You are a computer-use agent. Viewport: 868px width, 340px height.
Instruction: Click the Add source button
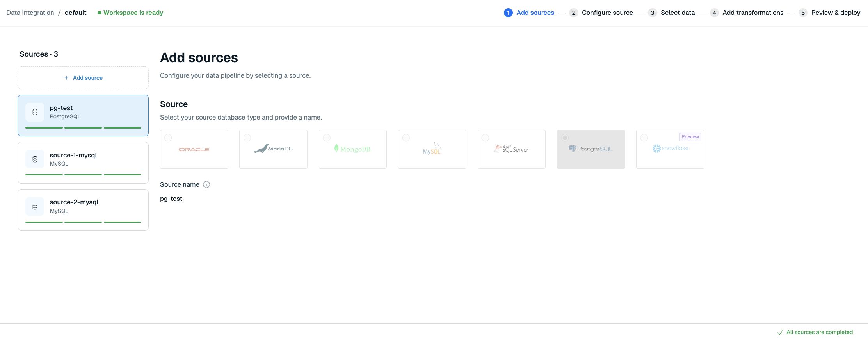click(x=83, y=78)
